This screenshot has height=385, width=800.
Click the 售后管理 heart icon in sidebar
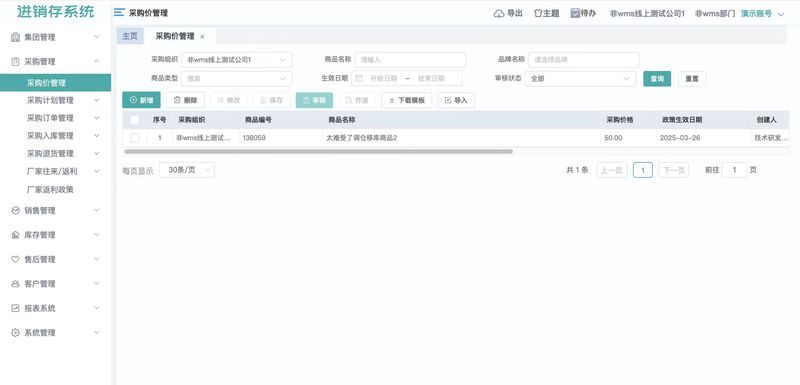(15, 260)
